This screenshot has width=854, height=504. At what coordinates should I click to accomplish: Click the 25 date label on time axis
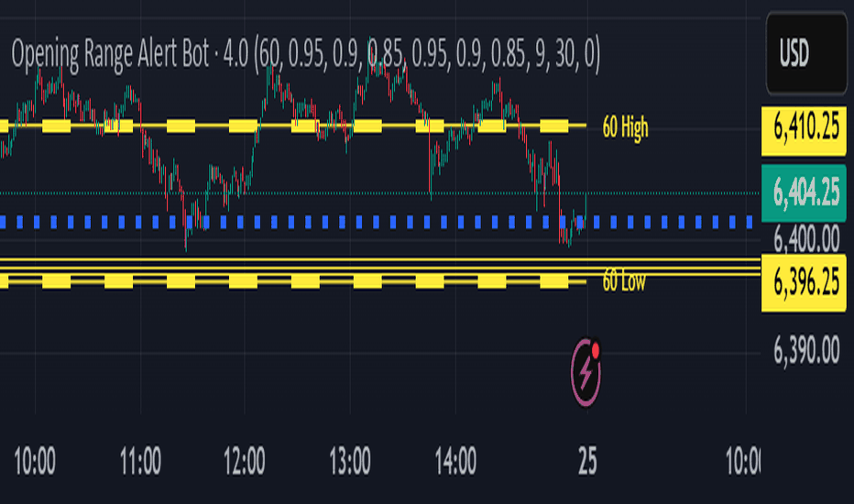[587, 462]
